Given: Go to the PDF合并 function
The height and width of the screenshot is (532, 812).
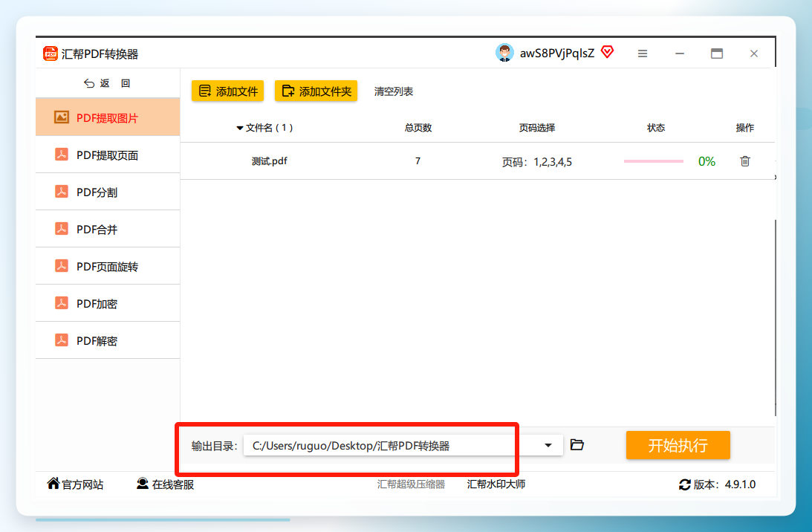Looking at the screenshot, I should [x=108, y=229].
